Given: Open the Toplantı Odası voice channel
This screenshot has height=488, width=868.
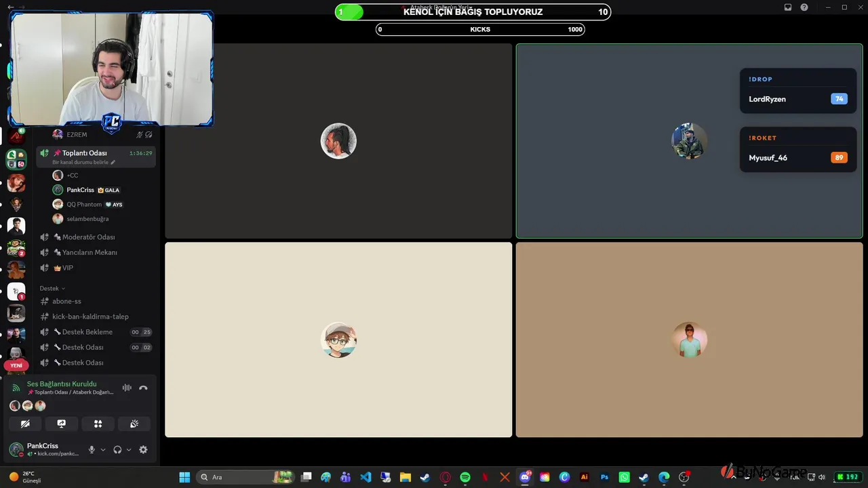Looking at the screenshot, I should [84, 153].
